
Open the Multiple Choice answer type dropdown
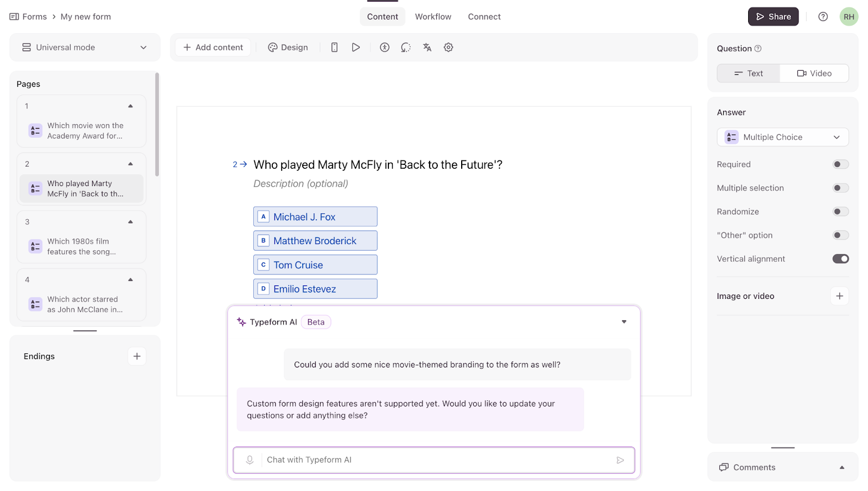[x=782, y=137]
